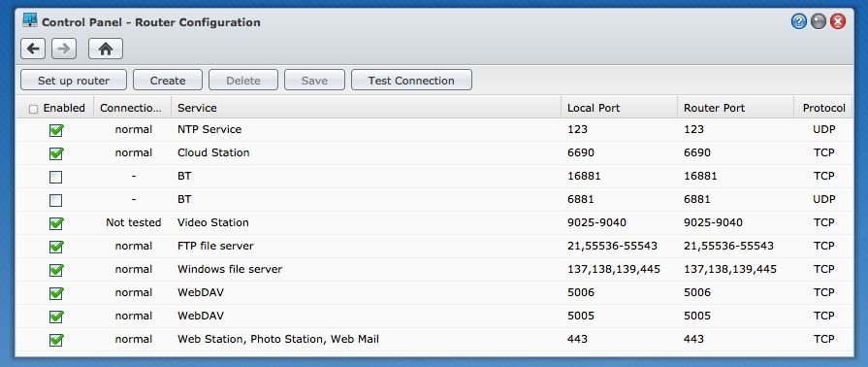
Task: Click the UDP protocol in NTP row
Action: tap(823, 129)
